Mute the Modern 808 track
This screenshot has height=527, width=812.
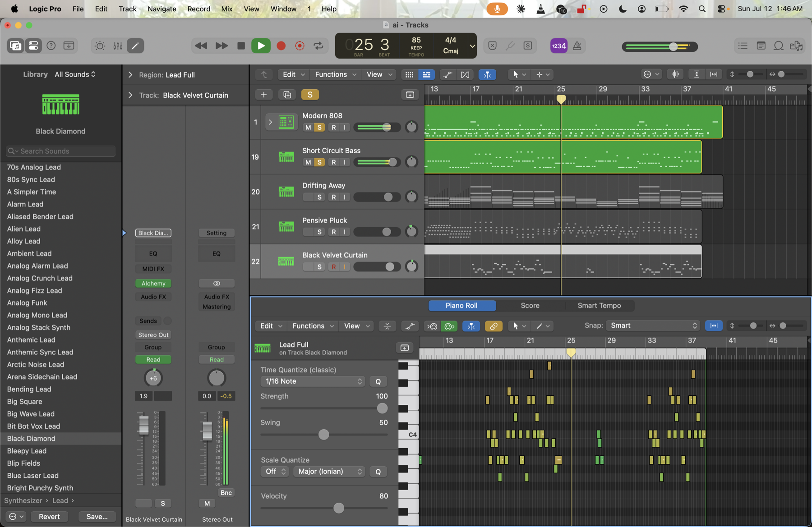coord(308,128)
